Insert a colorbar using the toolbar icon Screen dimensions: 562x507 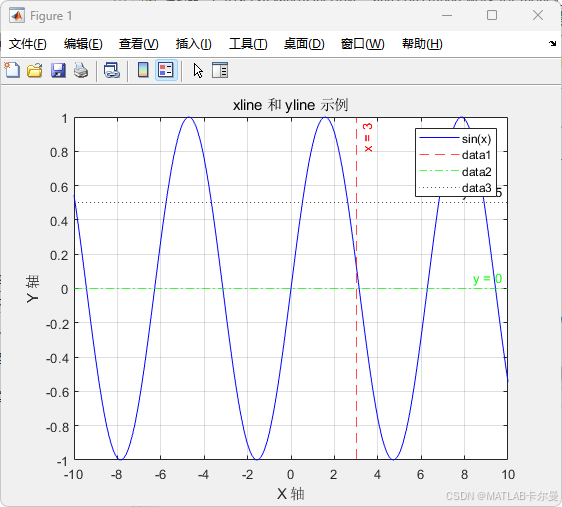click(x=143, y=70)
